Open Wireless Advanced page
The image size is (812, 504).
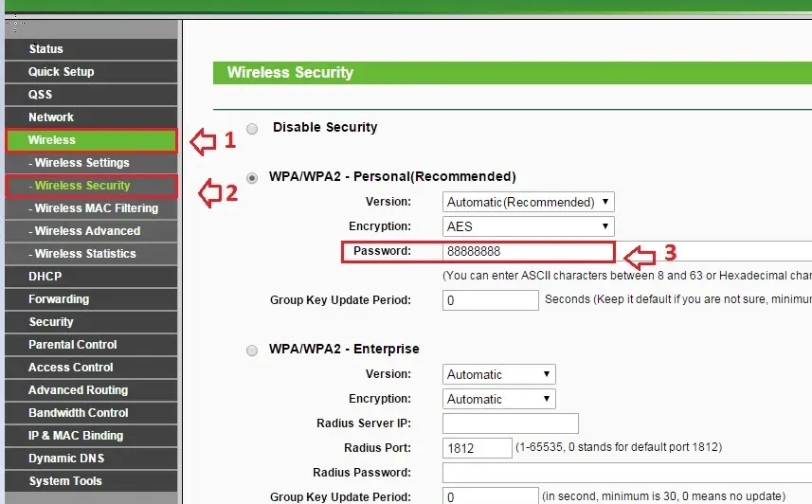pyautogui.click(x=91, y=231)
